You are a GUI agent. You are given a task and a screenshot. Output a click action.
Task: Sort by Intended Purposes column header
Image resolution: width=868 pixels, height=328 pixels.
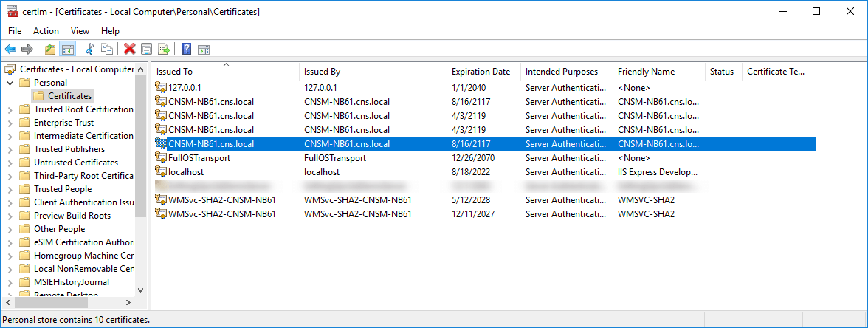pos(567,72)
